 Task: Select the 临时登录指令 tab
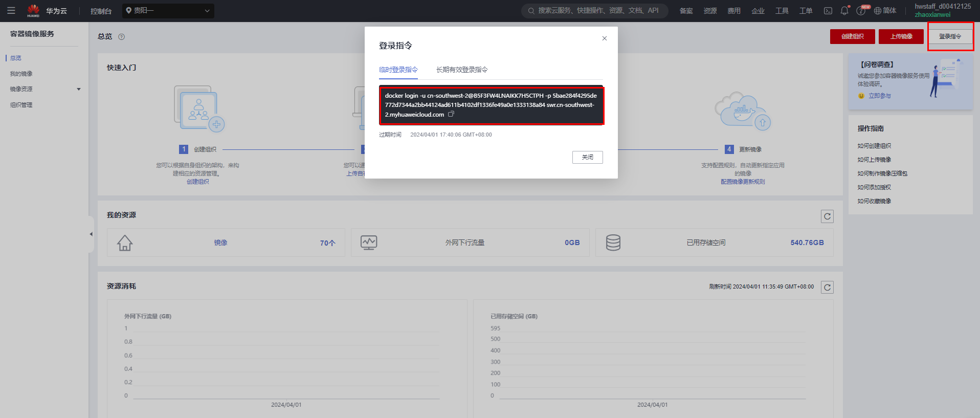[x=398, y=70]
